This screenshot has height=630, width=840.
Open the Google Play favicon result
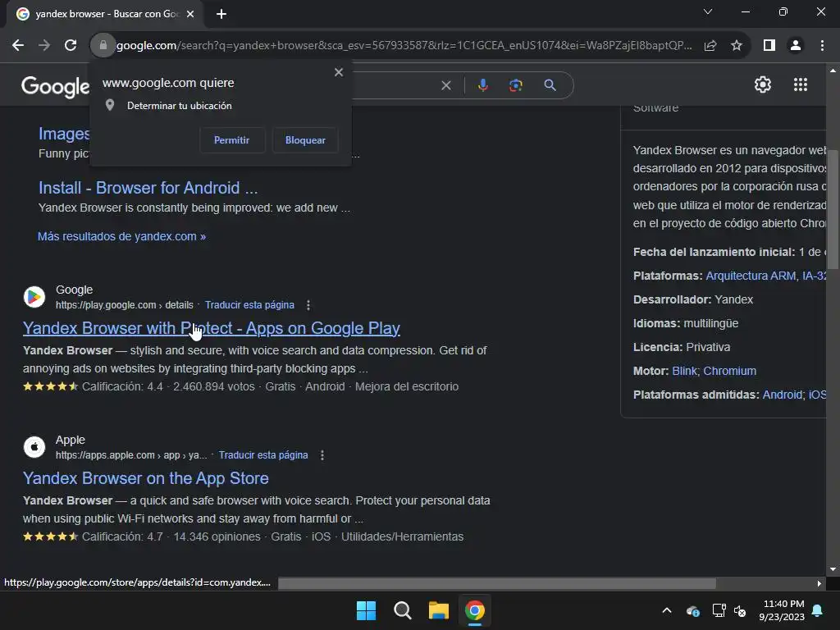34,297
